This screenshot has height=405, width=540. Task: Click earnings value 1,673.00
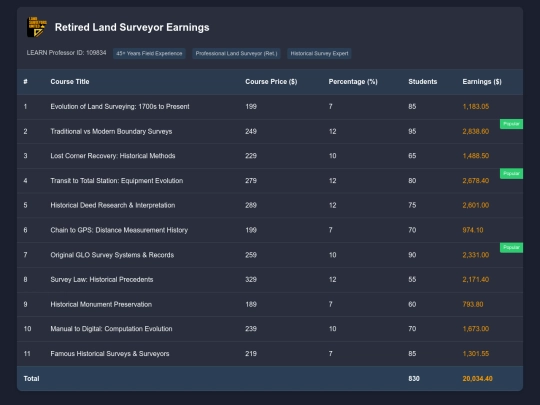click(x=476, y=329)
